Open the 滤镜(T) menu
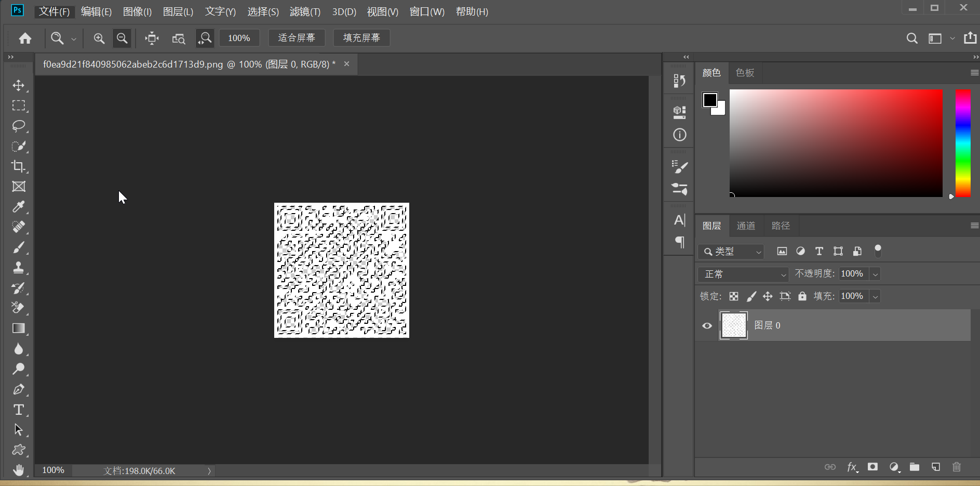The width and height of the screenshot is (980, 486). pos(305,11)
